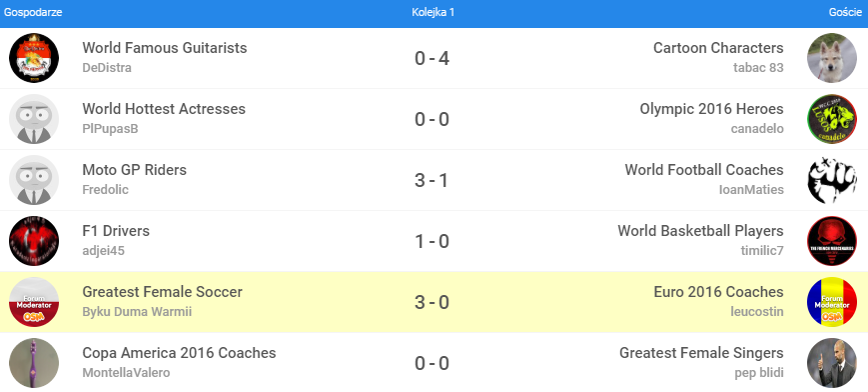Open MontellaValero's purple avatar photo
The height and width of the screenshot is (392, 868).
pos(34,363)
